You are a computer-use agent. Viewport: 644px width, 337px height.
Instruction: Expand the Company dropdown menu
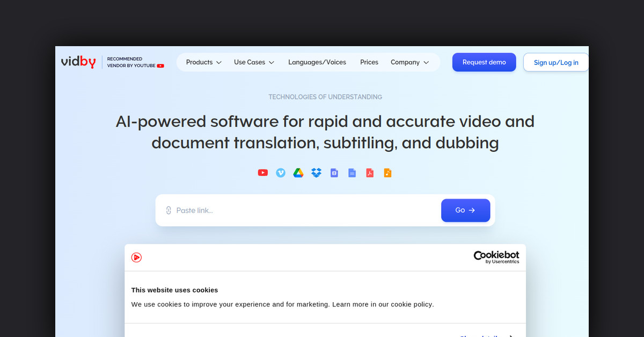(409, 62)
